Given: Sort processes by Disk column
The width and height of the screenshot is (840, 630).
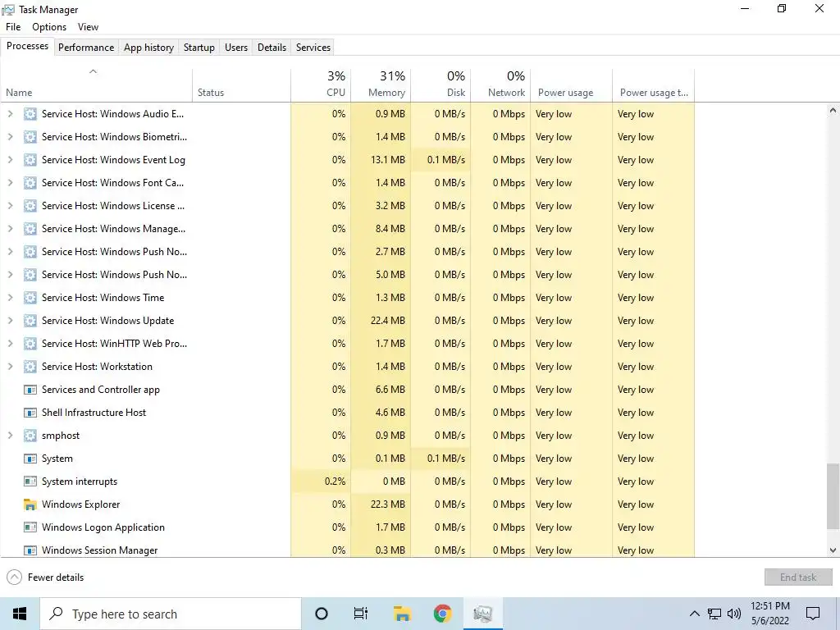Looking at the screenshot, I should (441, 84).
